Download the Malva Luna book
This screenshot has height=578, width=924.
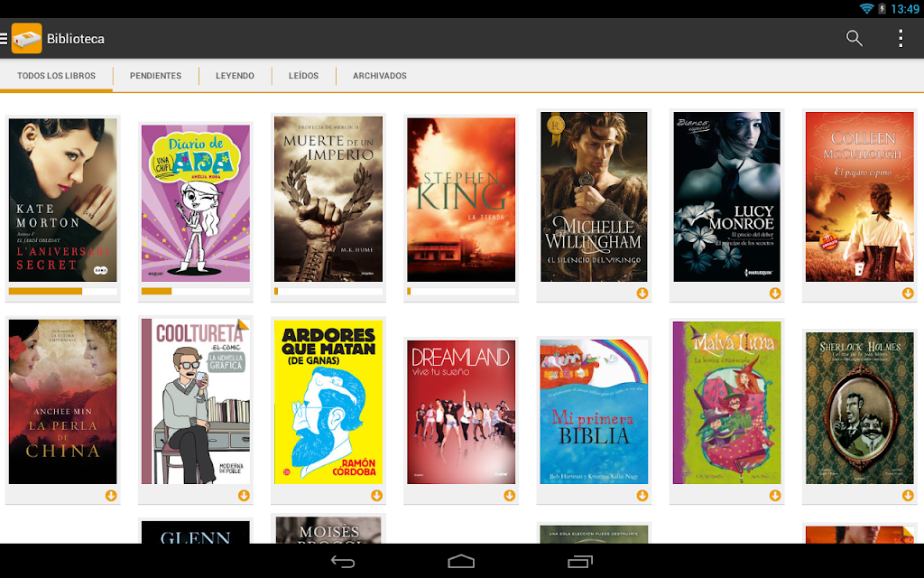pos(775,496)
